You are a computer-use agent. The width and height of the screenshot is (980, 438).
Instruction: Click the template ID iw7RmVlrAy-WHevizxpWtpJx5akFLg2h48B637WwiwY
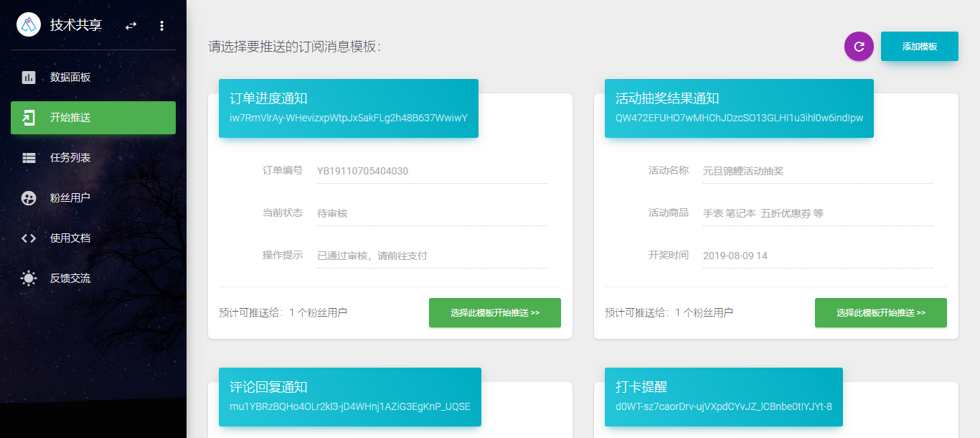(x=349, y=118)
